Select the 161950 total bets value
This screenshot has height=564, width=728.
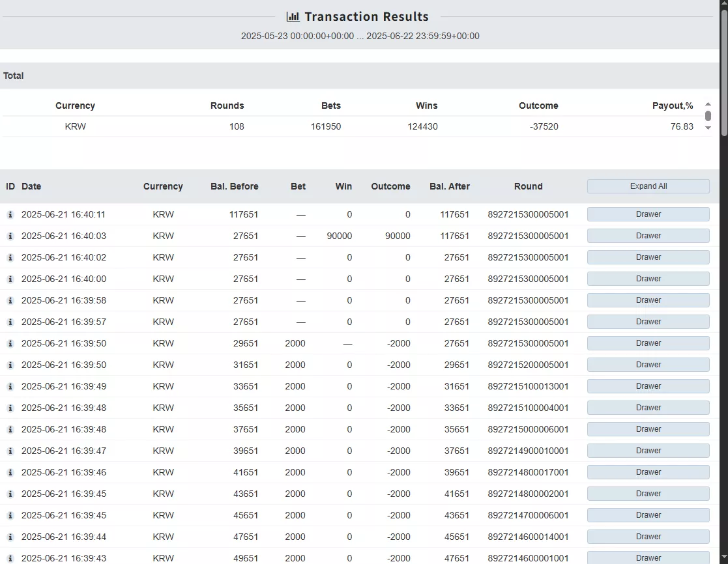coord(325,126)
